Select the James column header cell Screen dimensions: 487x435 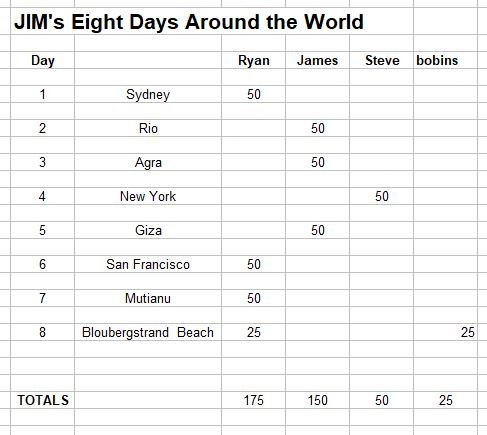pos(317,60)
